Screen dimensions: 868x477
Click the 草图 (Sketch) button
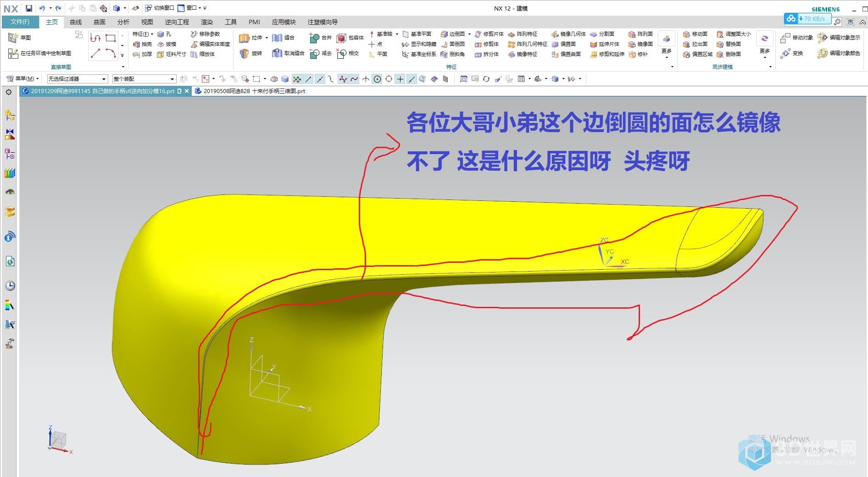(20, 38)
